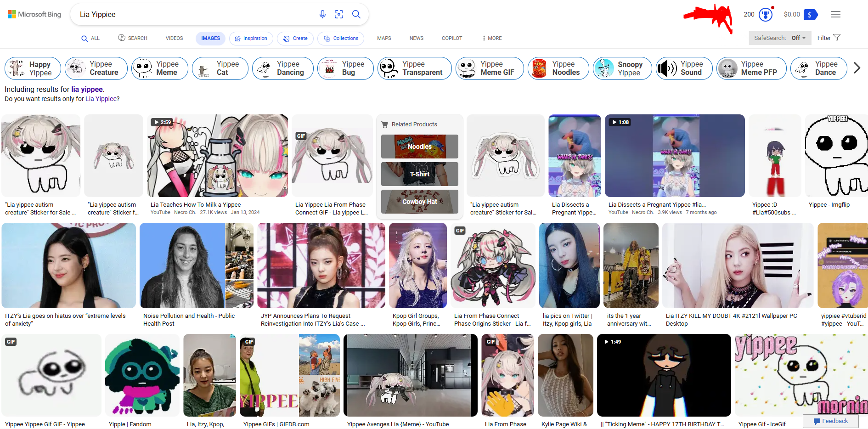This screenshot has width=868, height=429.
Task: Select the Yippee Dancing chip
Action: click(283, 68)
